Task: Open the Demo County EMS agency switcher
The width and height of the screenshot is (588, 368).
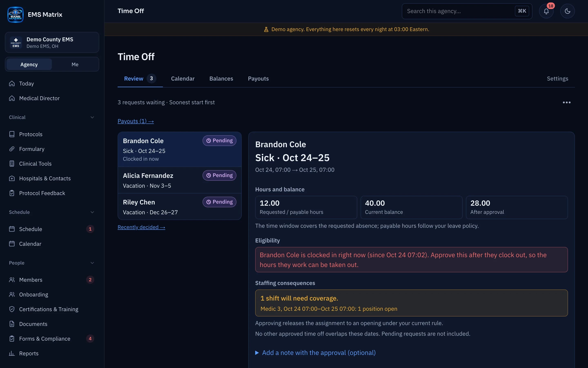Action: 52,42
